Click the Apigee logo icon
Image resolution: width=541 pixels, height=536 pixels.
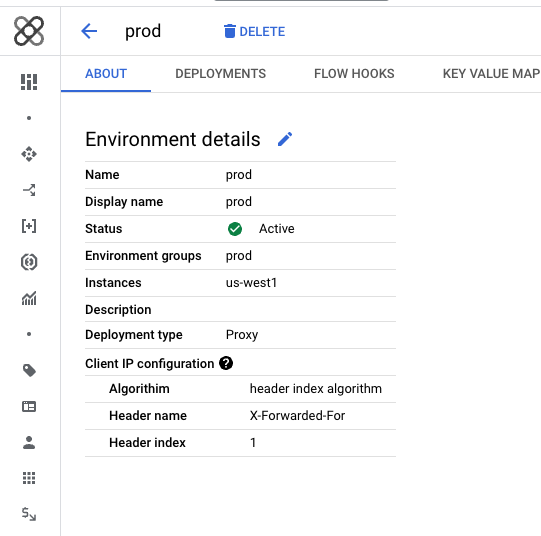point(29,31)
